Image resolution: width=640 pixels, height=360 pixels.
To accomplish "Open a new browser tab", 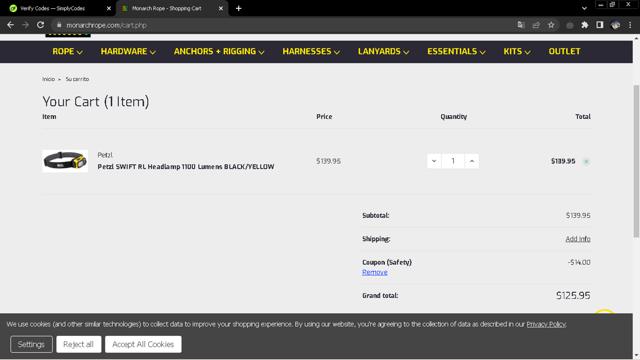I will coord(238,8).
